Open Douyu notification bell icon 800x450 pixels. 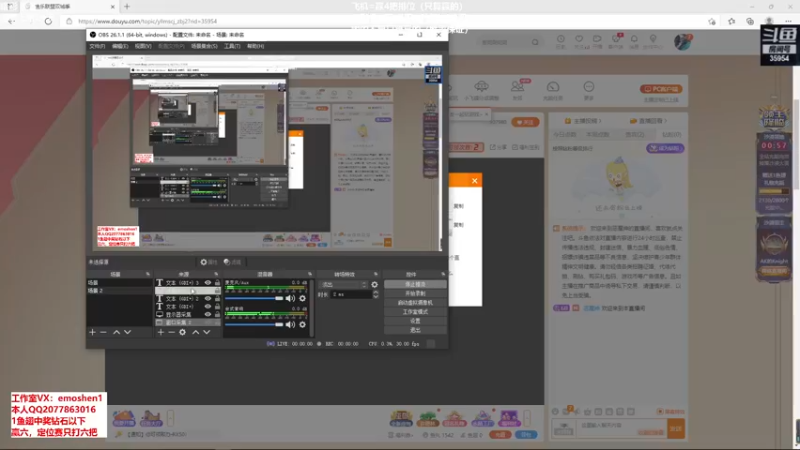click(634, 39)
